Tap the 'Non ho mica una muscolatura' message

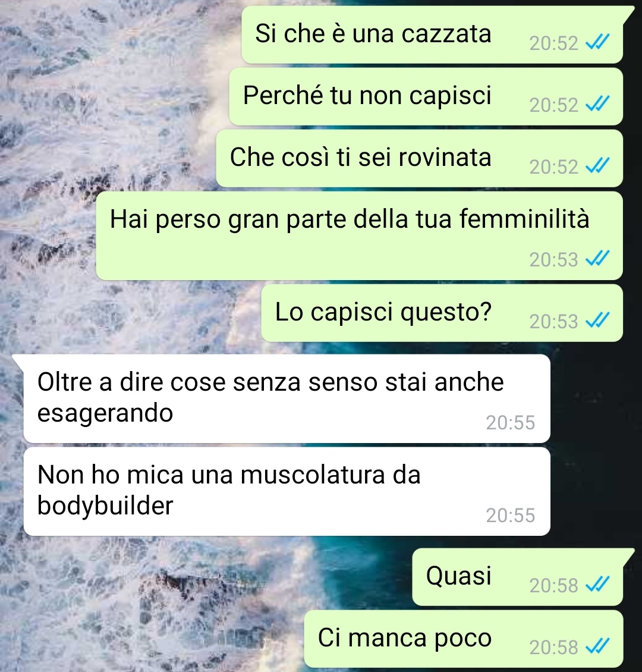(x=287, y=491)
